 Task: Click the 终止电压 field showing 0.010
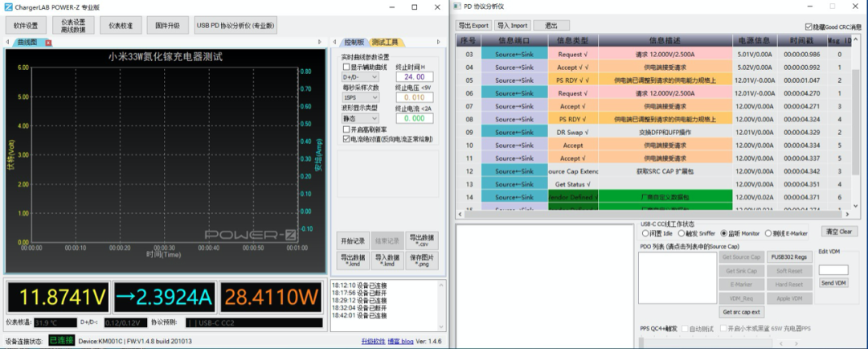click(414, 97)
